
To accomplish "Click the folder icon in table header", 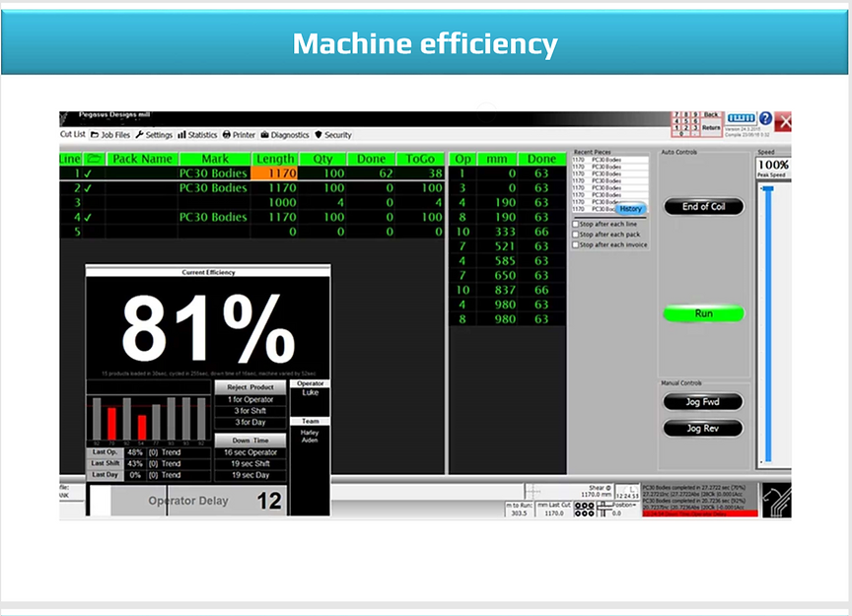I will [x=95, y=159].
